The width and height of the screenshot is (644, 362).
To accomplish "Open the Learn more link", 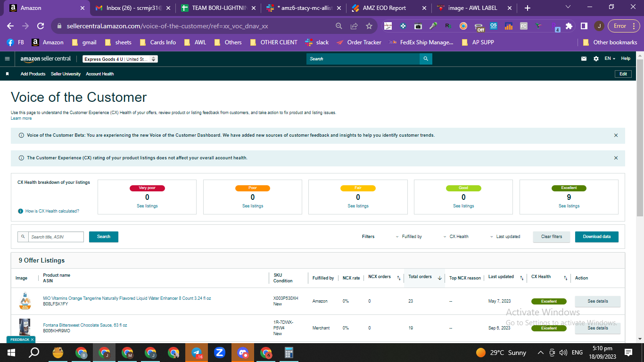I will tap(21, 118).
